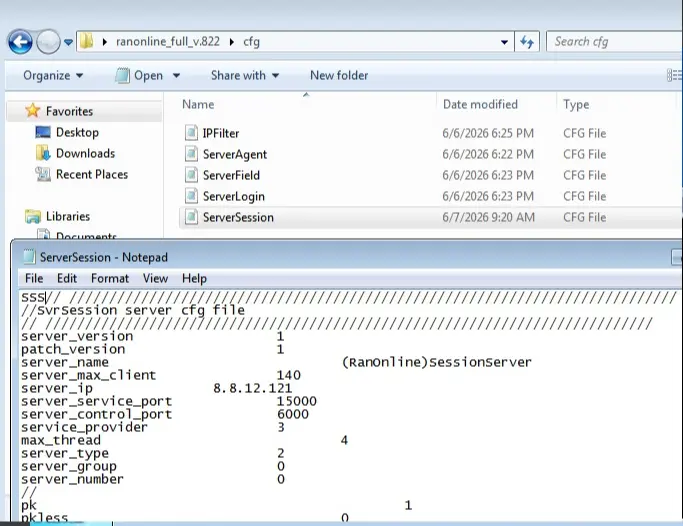Open Downloads in navigation pane
The width and height of the screenshot is (683, 526).
pos(85,153)
